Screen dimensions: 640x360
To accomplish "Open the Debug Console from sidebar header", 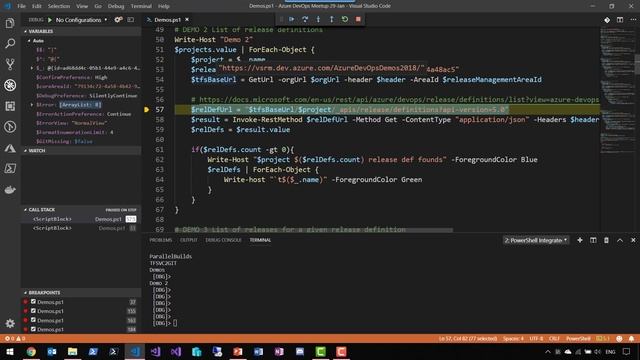I will coord(131,20).
